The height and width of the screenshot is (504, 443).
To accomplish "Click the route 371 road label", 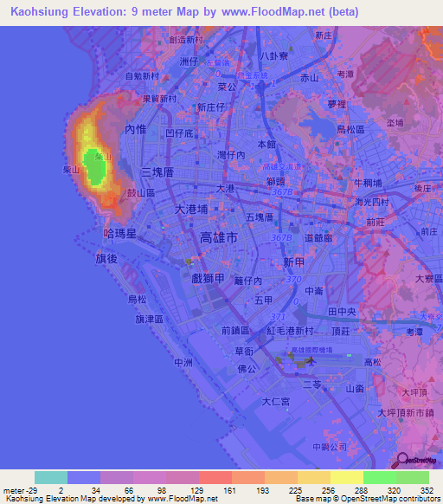I will pyautogui.click(x=278, y=317).
